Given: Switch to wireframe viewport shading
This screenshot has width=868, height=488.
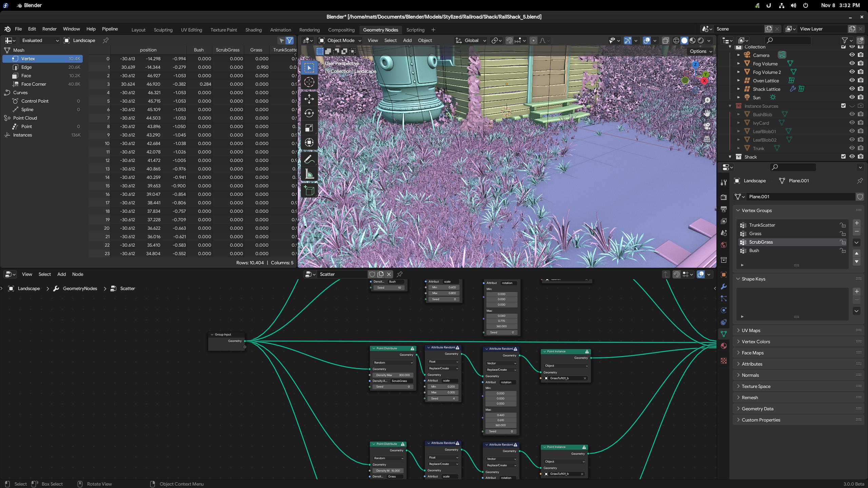Looking at the screenshot, I should click(676, 40).
